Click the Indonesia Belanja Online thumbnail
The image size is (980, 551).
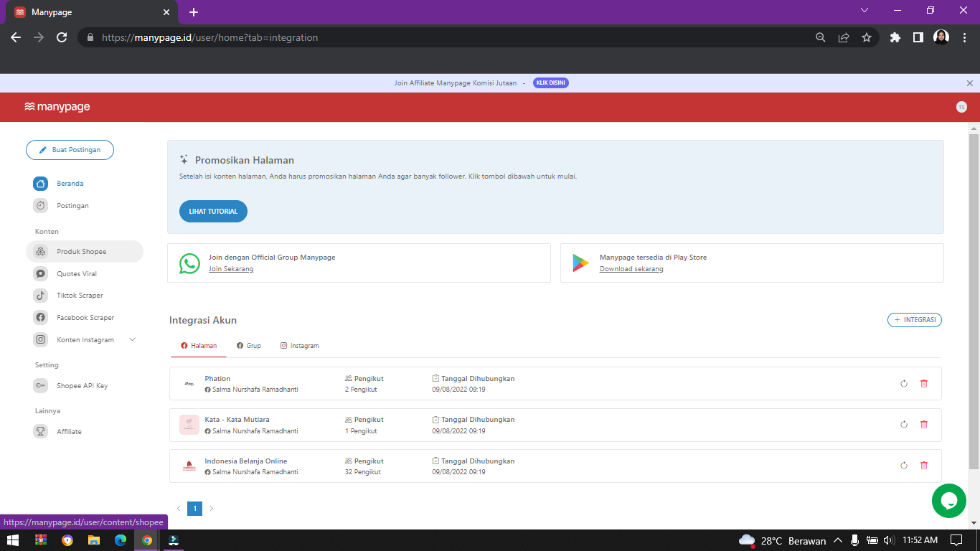pyautogui.click(x=189, y=466)
